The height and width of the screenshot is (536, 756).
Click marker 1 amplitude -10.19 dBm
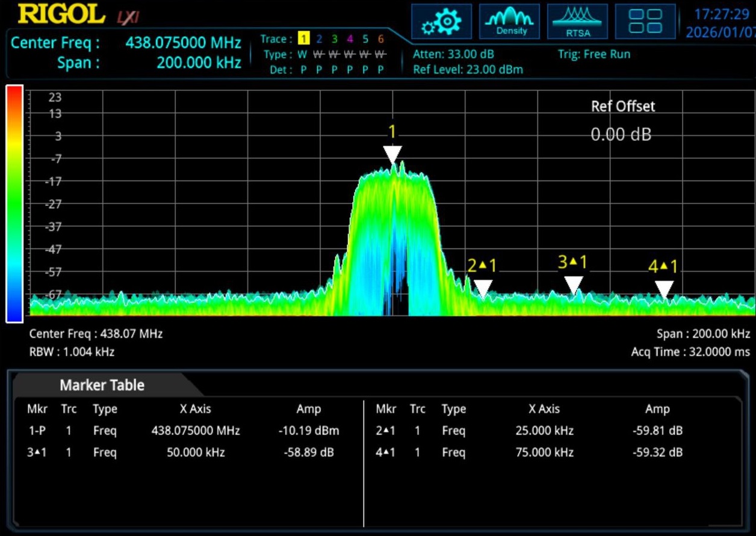(309, 431)
